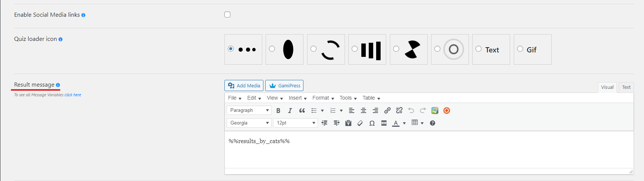
Task: Increase indent of paragraph
Action: pos(336,123)
